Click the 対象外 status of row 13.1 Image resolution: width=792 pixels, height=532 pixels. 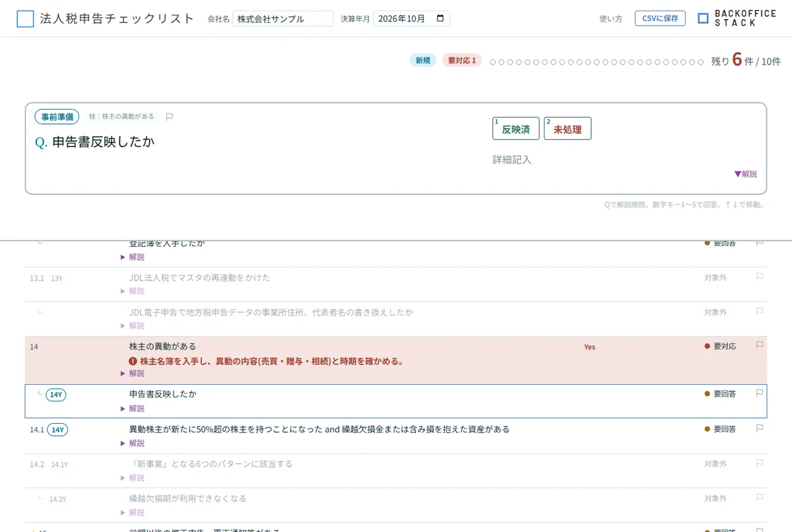(x=715, y=278)
